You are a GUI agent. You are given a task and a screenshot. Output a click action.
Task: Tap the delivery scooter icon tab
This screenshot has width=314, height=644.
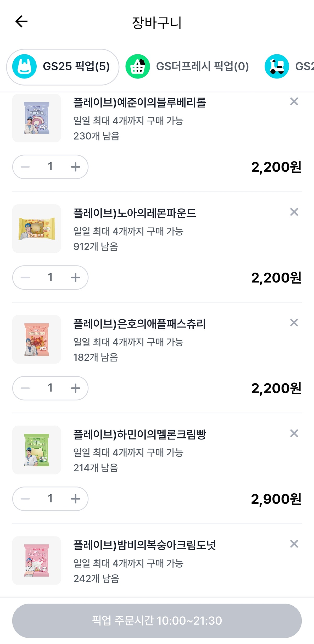277,66
